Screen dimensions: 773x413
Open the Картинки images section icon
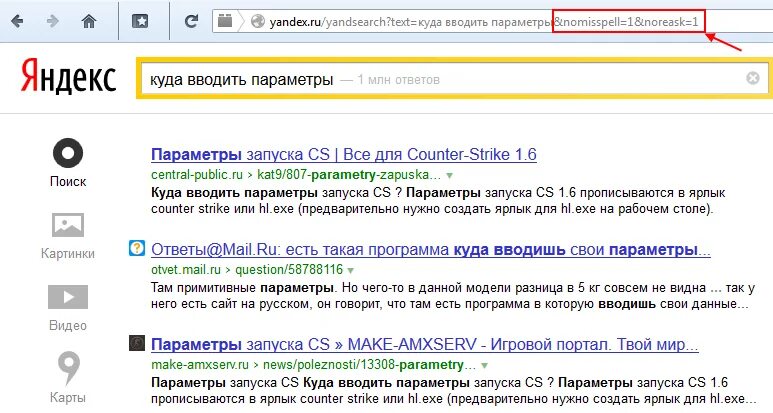tap(68, 225)
